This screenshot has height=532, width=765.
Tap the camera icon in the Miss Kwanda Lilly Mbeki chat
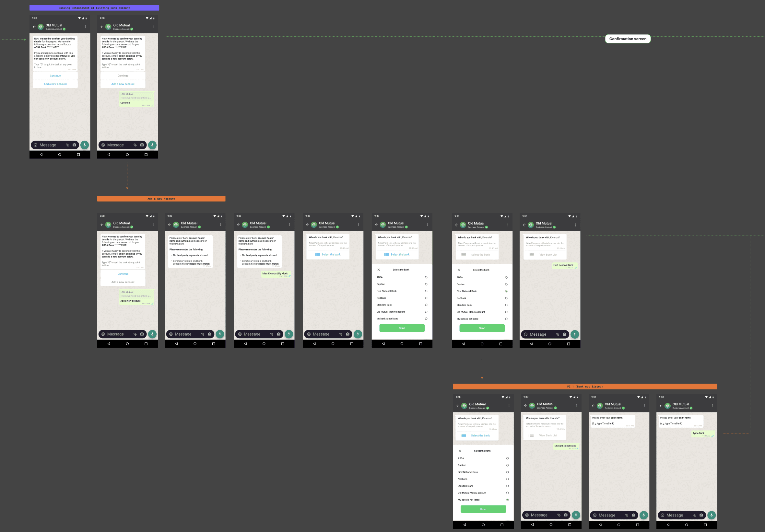point(278,334)
